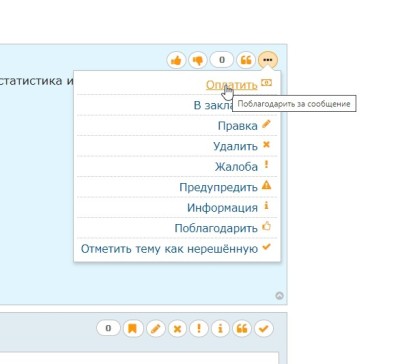
Task: Select Оплатить in the post menu
Action: 231,85
